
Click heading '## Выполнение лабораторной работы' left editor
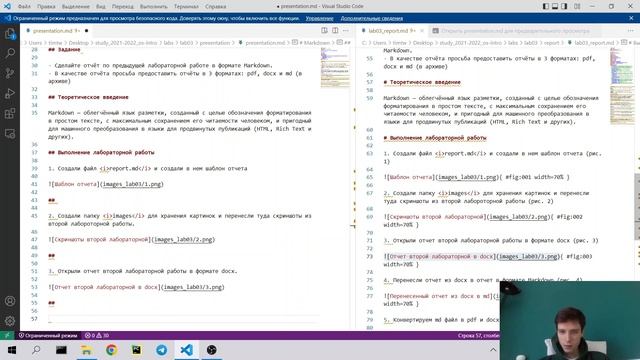point(101,152)
